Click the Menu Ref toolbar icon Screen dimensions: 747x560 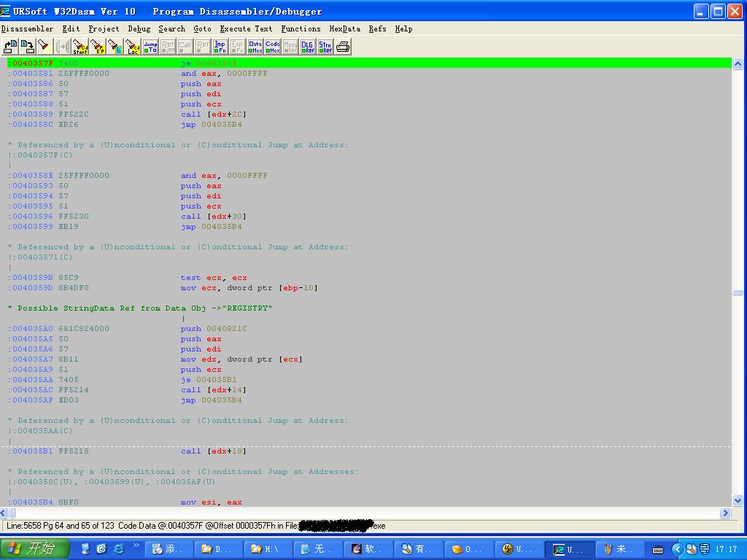coord(290,46)
